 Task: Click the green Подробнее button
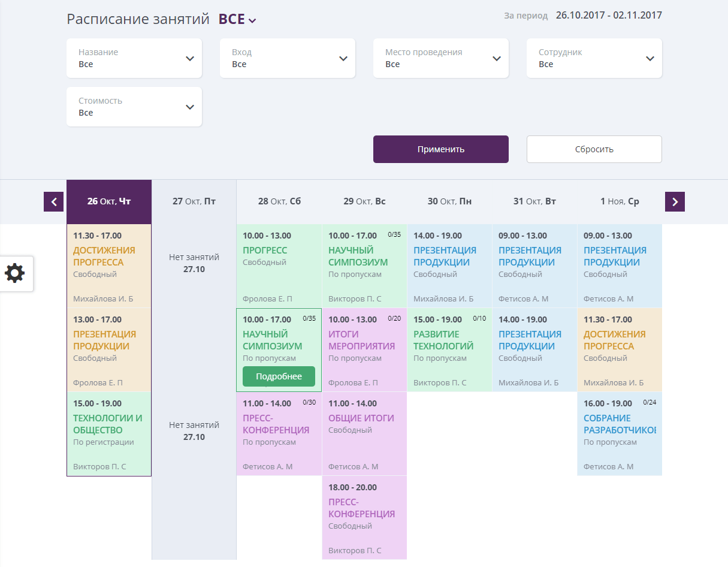(279, 376)
